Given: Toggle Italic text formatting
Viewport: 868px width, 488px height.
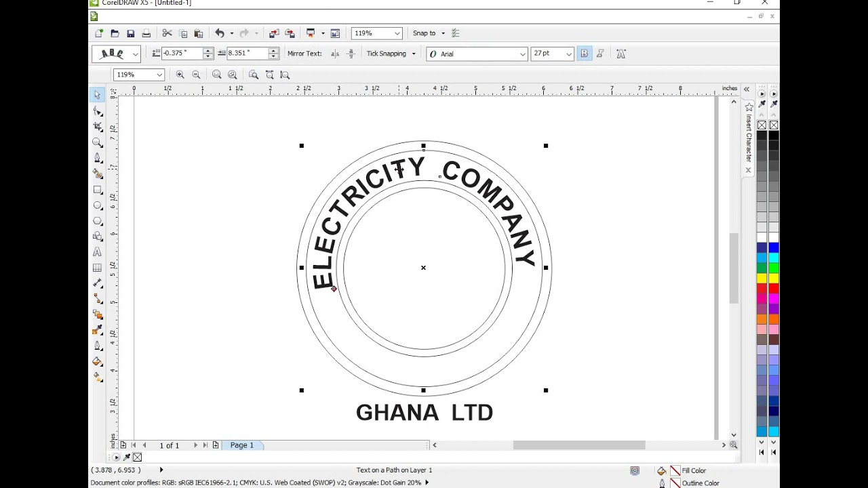Looking at the screenshot, I should pos(600,54).
